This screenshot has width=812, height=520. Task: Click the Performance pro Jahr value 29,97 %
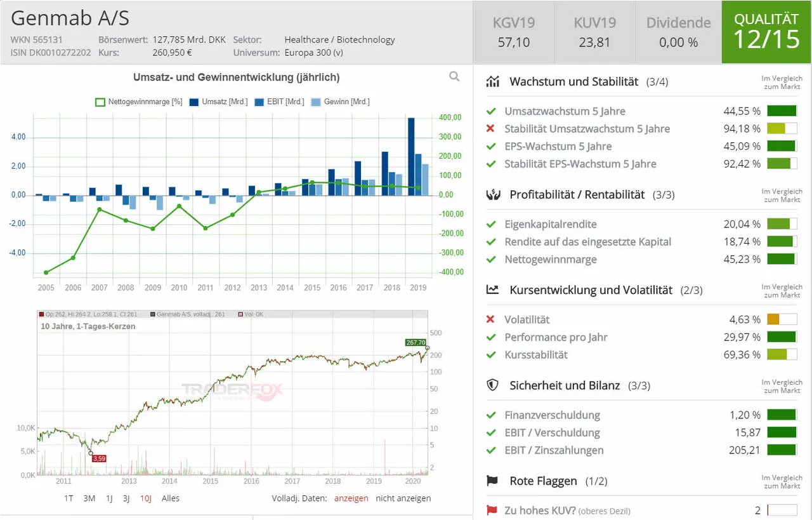click(742, 337)
